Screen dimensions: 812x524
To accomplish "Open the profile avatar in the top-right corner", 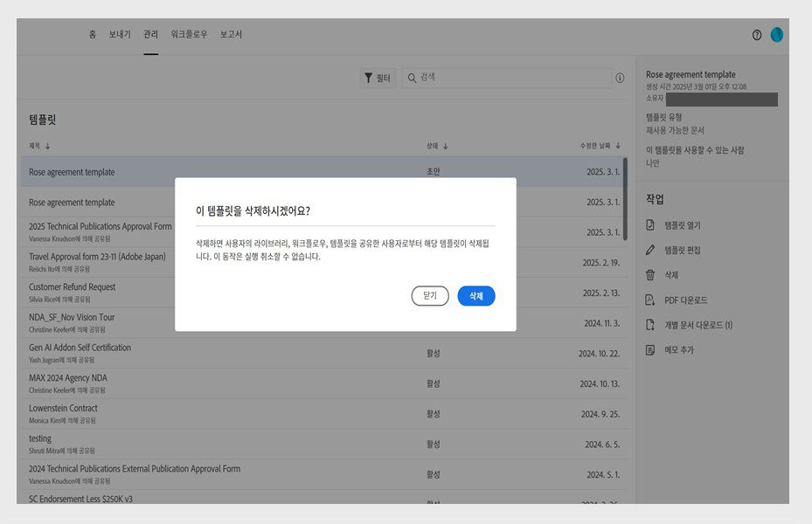I will 777,35.
